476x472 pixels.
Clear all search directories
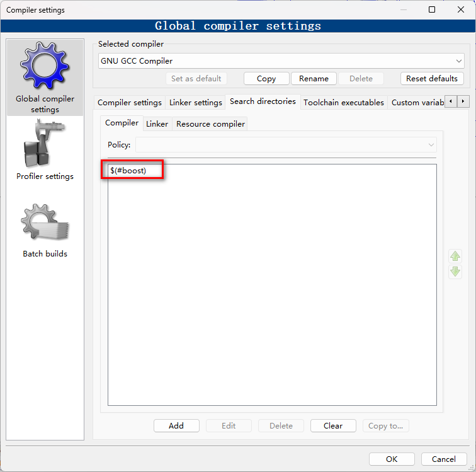click(333, 426)
